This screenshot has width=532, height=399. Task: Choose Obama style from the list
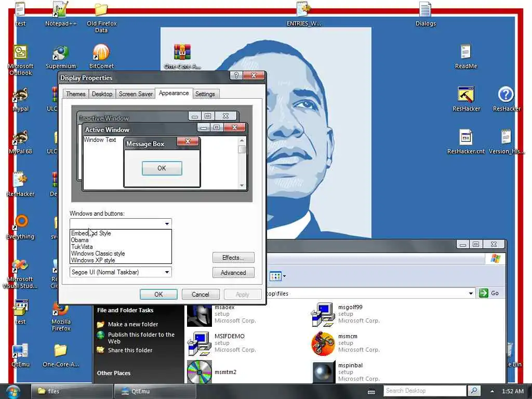pos(121,240)
